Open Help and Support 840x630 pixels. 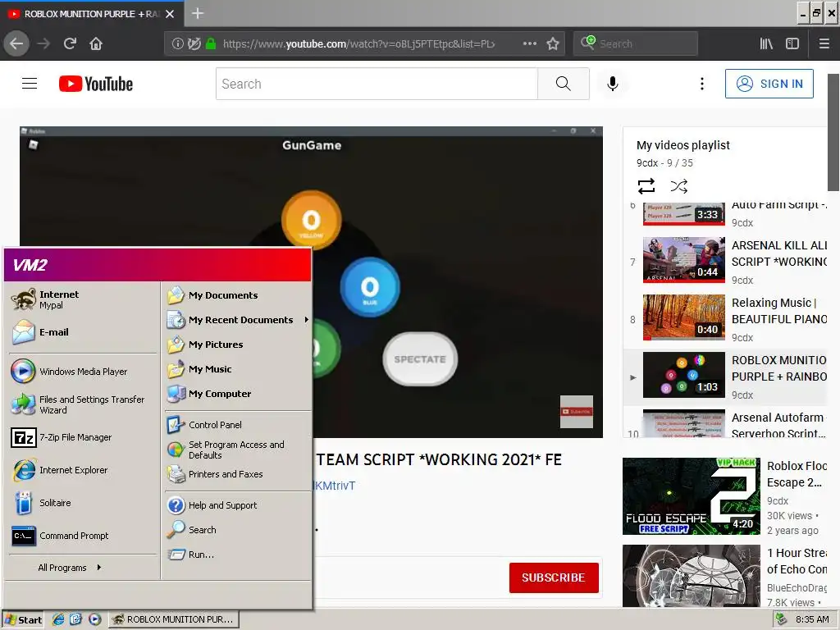(x=237, y=505)
